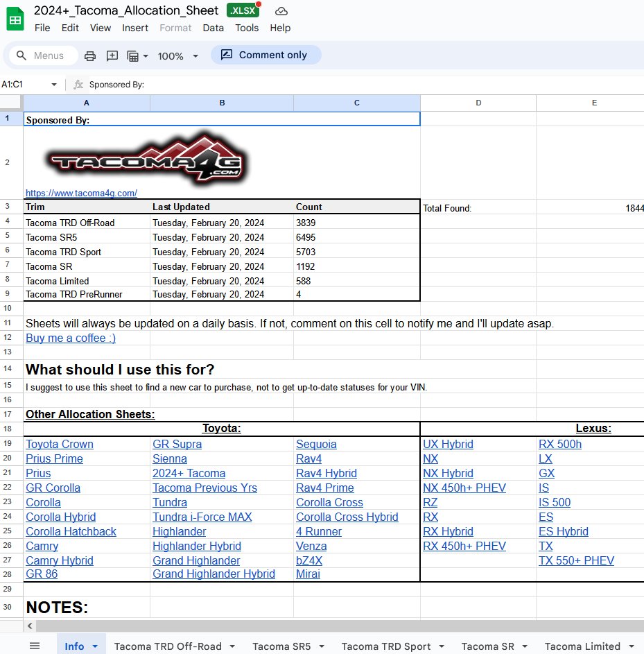Screen dimensions: 644x654
Task: Open the Tundra i-Force MAX link
Action: point(202,517)
